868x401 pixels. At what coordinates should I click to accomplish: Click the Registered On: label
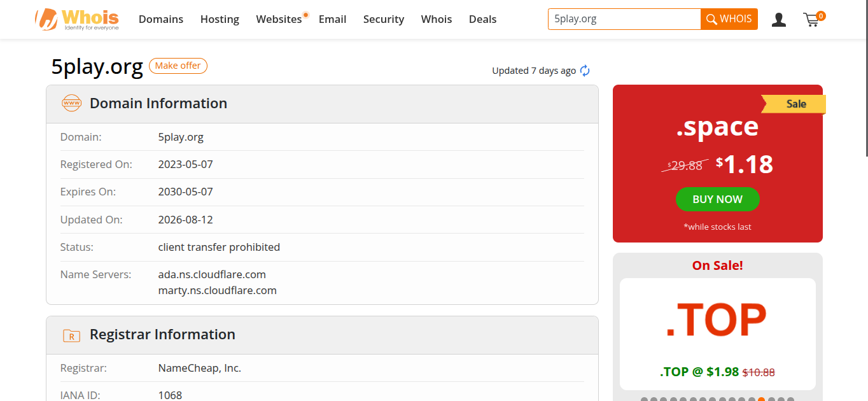pos(96,164)
